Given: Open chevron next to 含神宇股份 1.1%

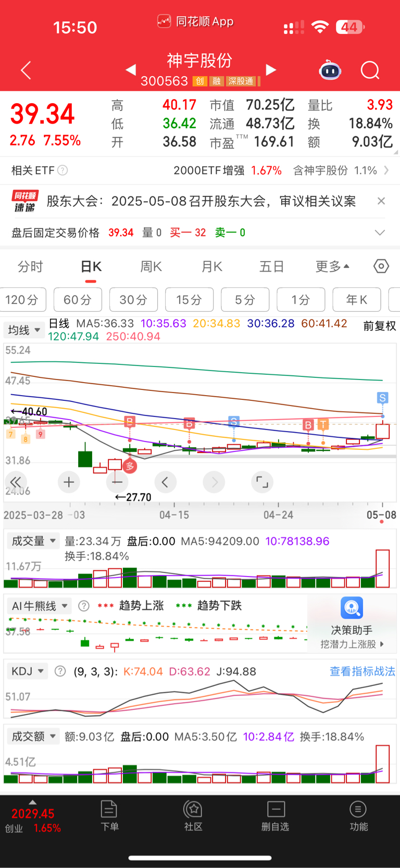Looking at the screenshot, I should tap(386, 170).
